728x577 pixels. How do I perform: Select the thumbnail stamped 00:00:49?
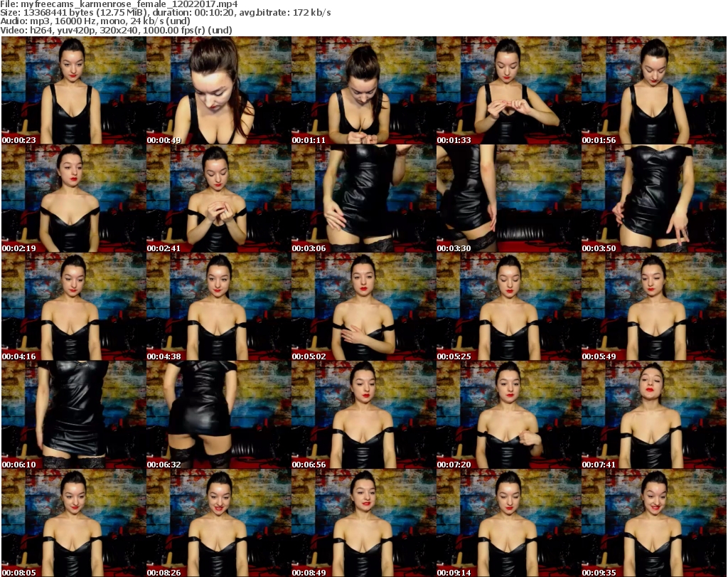[x=219, y=90]
